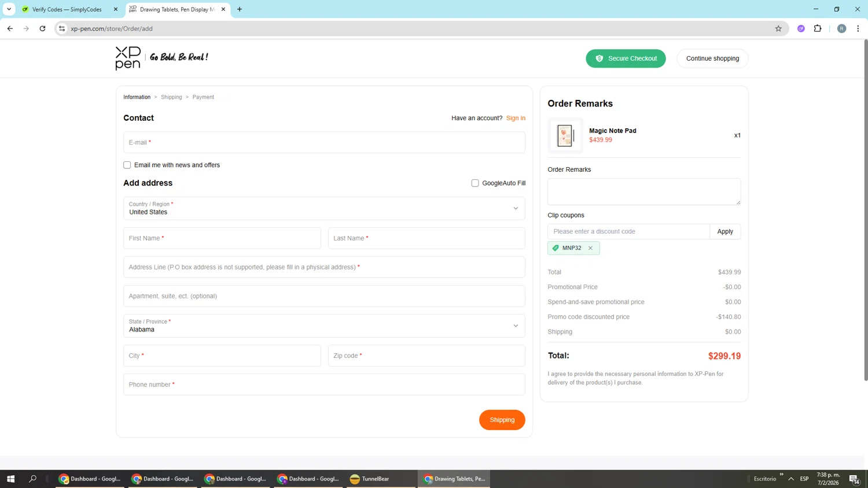The width and height of the screenshot is (868, 488).
Task: Focus the Last Name field
Action: (426, 238)
